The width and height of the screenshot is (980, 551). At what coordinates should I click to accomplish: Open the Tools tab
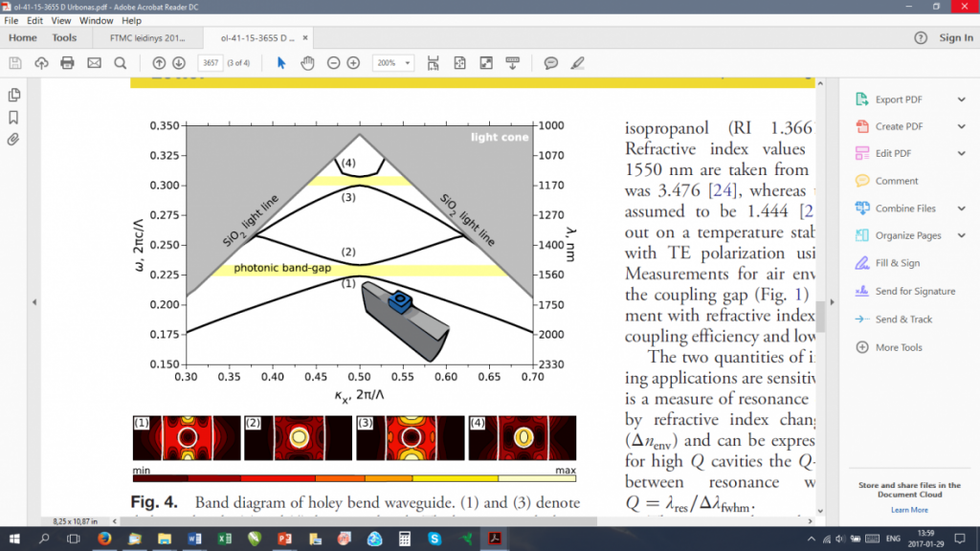[x=64, y=38]
